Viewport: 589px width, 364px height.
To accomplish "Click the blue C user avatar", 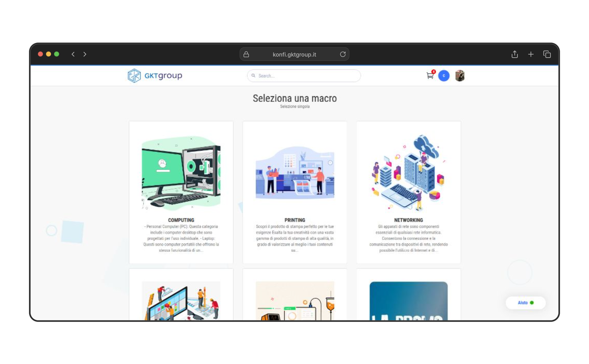I will pos(444,76).
